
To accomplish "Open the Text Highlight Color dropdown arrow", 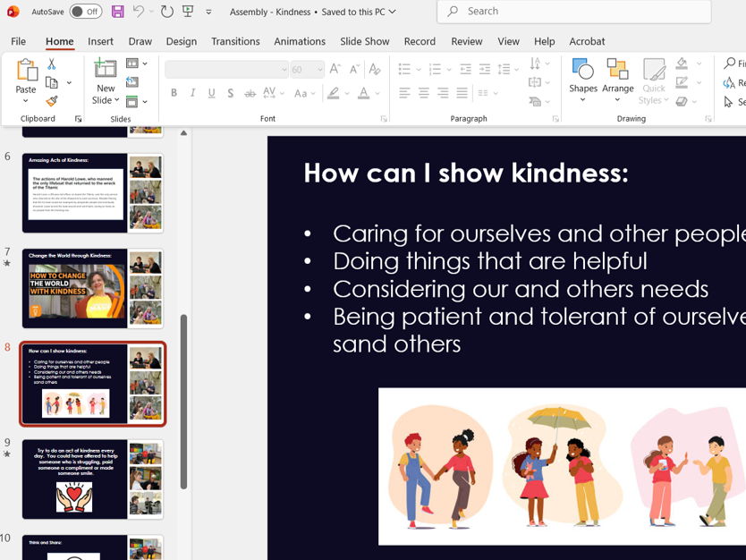I will [x=346, y=92].
